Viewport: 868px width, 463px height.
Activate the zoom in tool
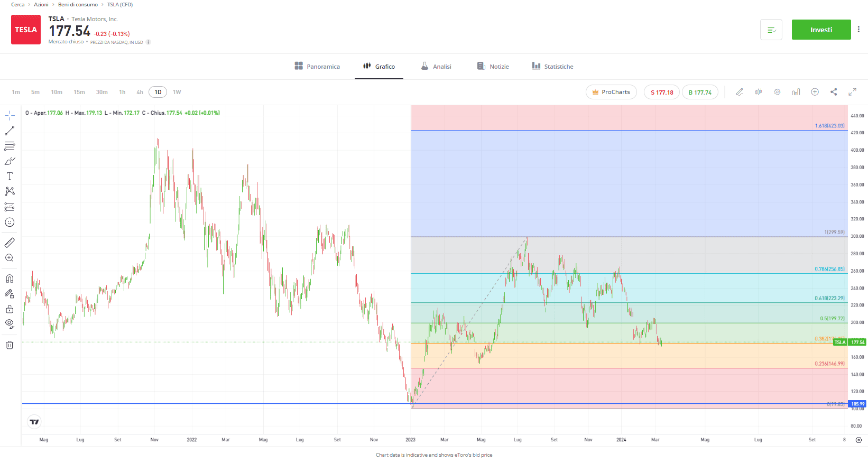tap(10, 258)
